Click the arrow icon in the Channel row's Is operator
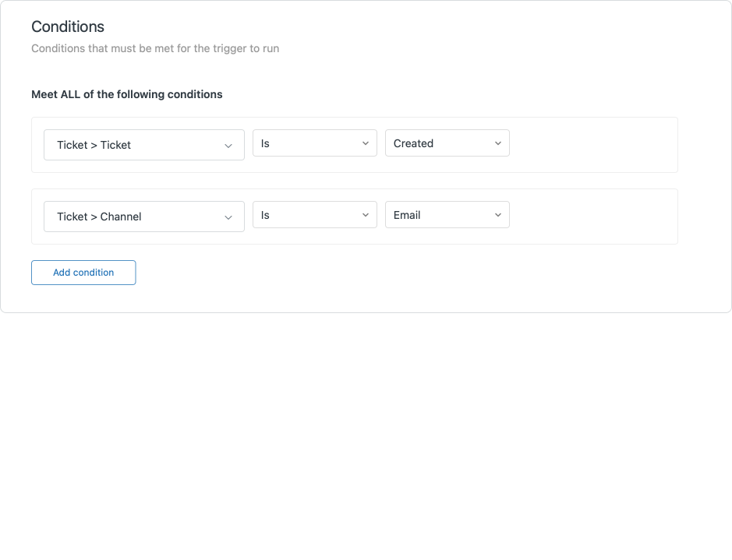This screenshot has width=732, height=560. click(366, 215)
